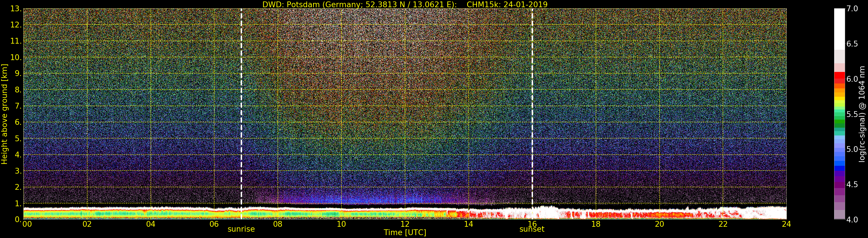Click the time axis tick '10'
This screenshot has width=868, height=238.
(341, 224)
